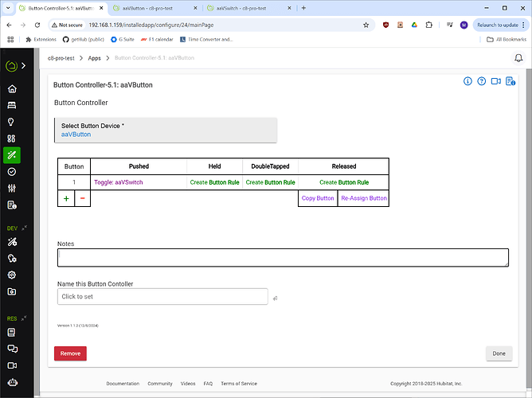Go to c8-pro-test breadcrumb
This screenshot has height=398, width=532.
click(x=61, y=58)
